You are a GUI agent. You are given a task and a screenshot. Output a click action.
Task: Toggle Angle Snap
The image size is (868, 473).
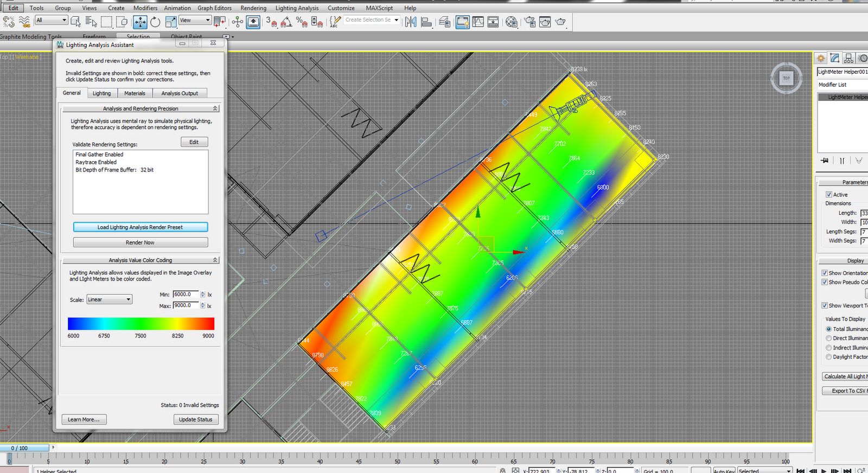click(286, 22)
